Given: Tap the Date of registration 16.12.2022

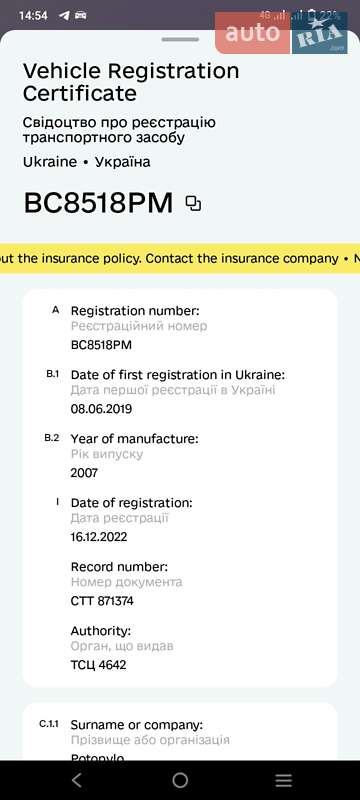Looking at the screenshot, I should pyautogui.click(x=99, y=537).
